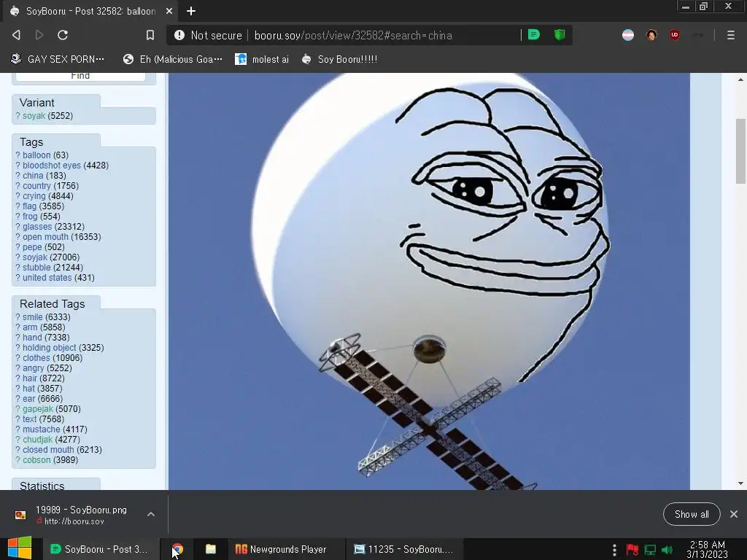Screen dimensions: 747x560
Task: Open the pepe tag link
Action: [32, 247]
